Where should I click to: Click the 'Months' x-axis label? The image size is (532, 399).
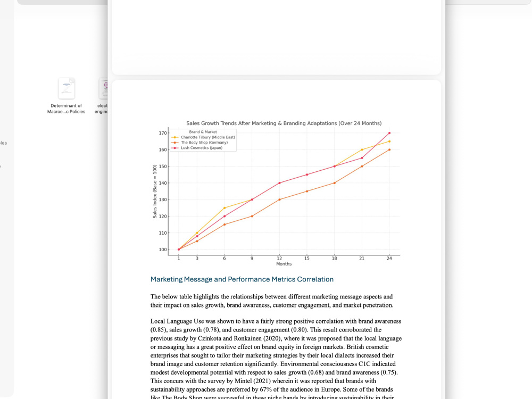click(284, 264)
